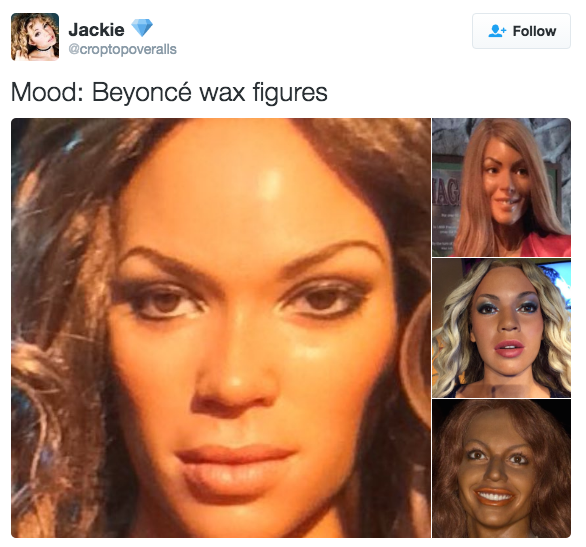The height and width of the screenshot is (547, 586).
Task: Click the Follow text label
Action: (x=534, y=31)
